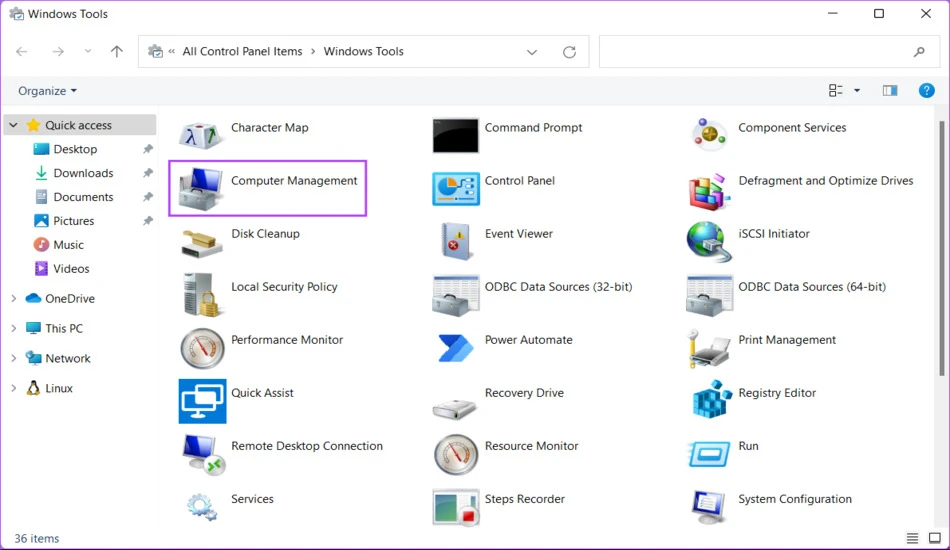This screenshot has width=950, height=550.
Task: Open the Services gears icon
Action: [202, 506]
